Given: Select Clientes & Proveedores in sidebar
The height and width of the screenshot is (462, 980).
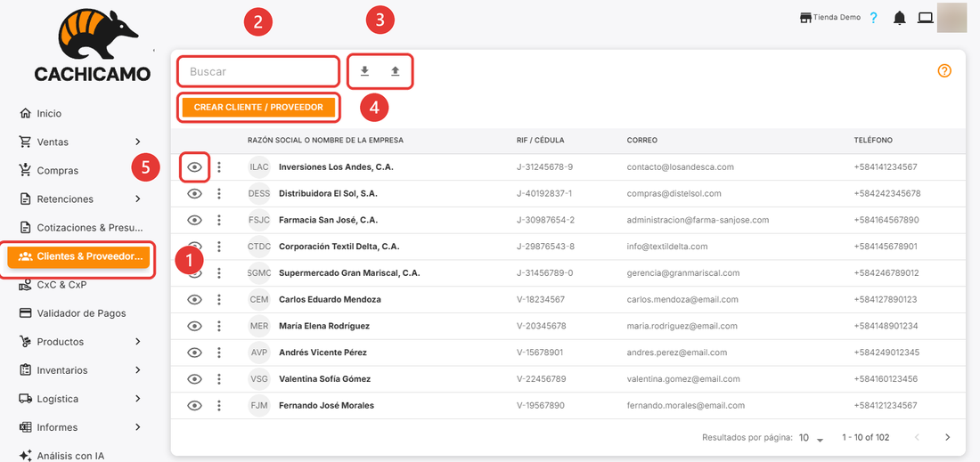Looking at the screenshot, I should tap(78, 256).
